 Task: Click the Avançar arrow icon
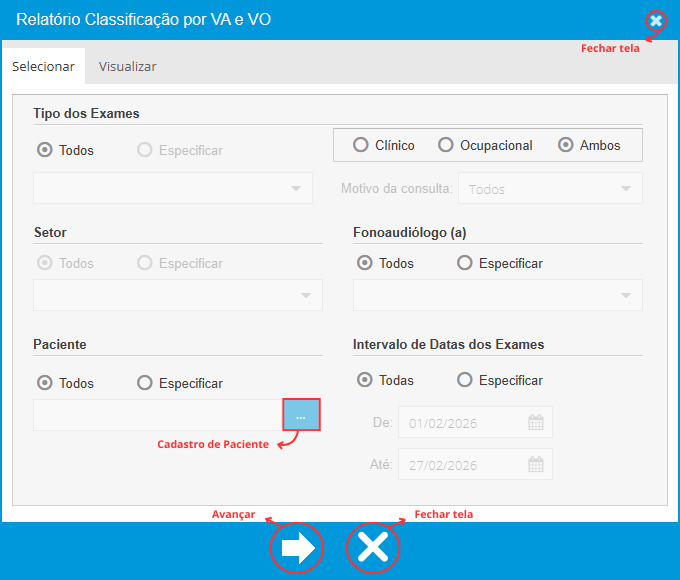pyautogui.click(x=298, y=548)
